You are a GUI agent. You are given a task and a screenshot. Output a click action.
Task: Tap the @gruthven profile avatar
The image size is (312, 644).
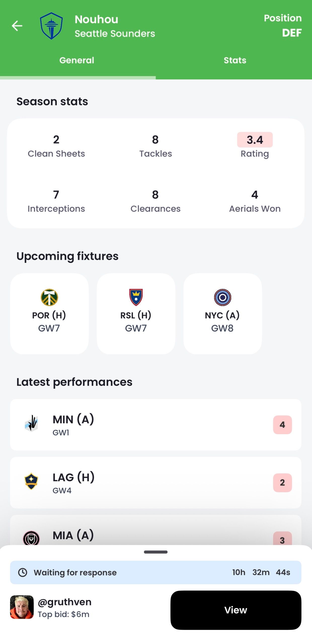[22, 607]
